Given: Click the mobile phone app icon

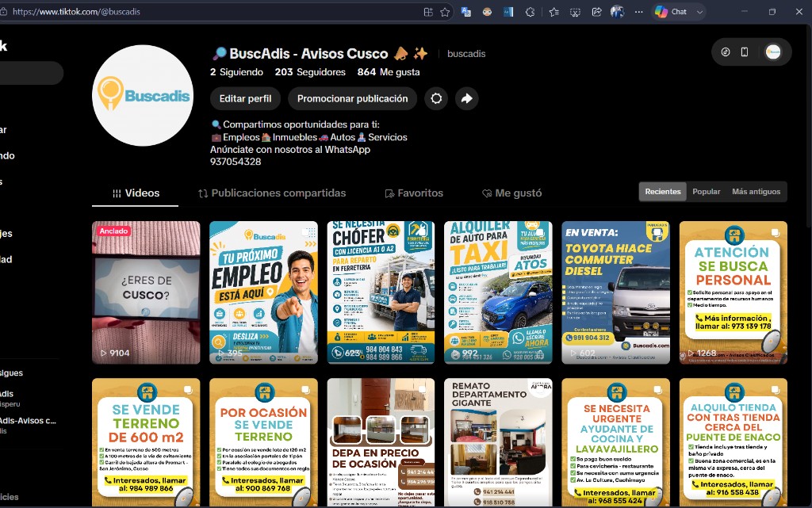Looking at the screenshot, I should tap(744, 52).
